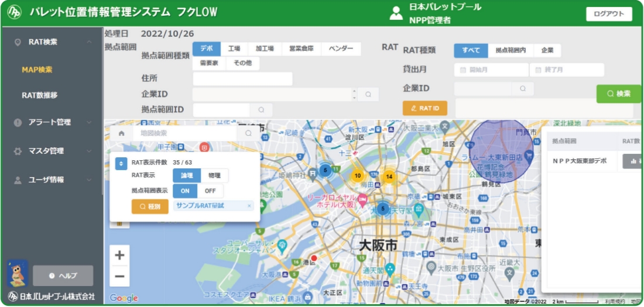
Task: Expand the ユーザ情報 menu
Action: pos(52,180)
